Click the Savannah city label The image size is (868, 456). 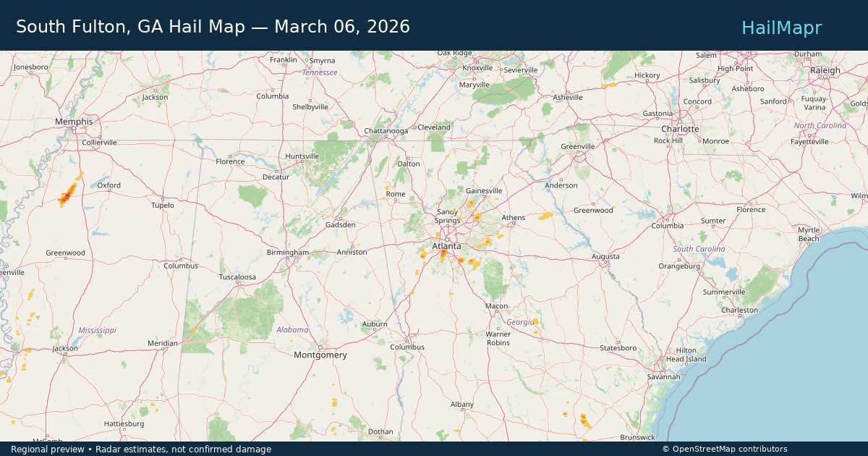664,377
